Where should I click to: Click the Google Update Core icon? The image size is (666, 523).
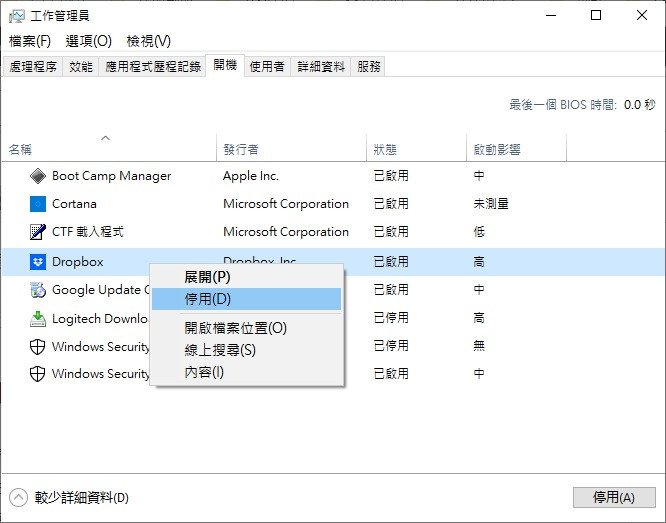(x=38, y=290)
